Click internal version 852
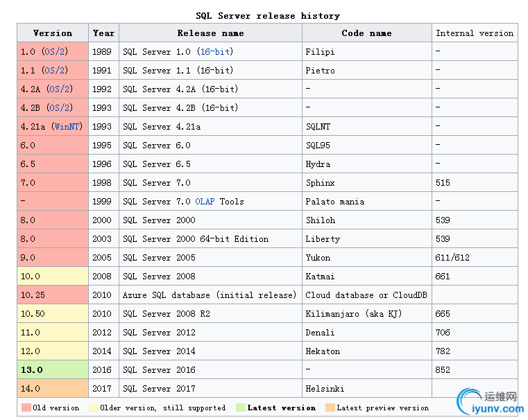528x420 pixels. pyautogui.click(x=443, y=370)
